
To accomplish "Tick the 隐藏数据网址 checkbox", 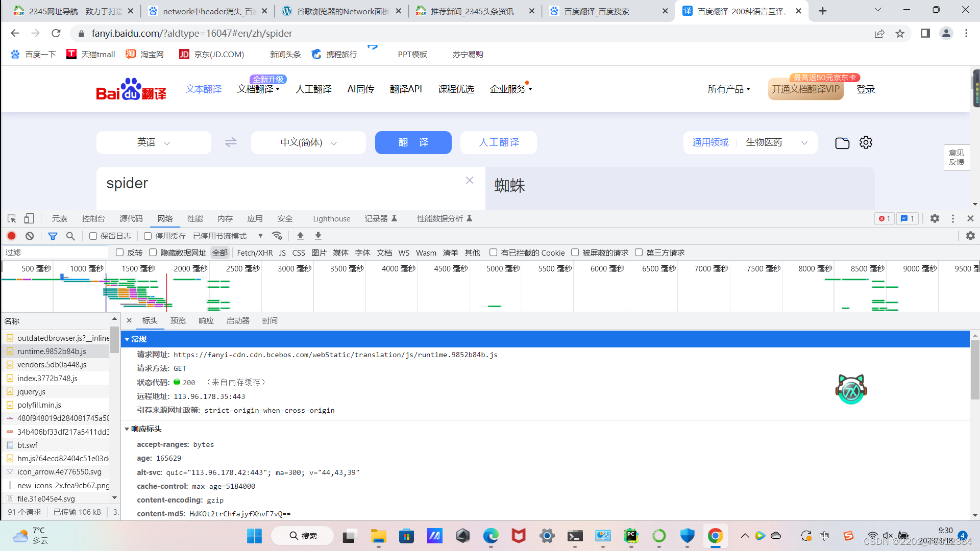I will (x=153, y=253).
